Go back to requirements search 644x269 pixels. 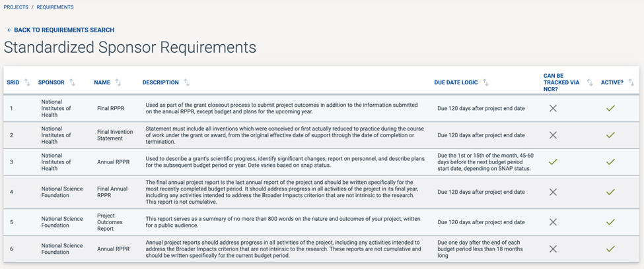pos(60,30)
